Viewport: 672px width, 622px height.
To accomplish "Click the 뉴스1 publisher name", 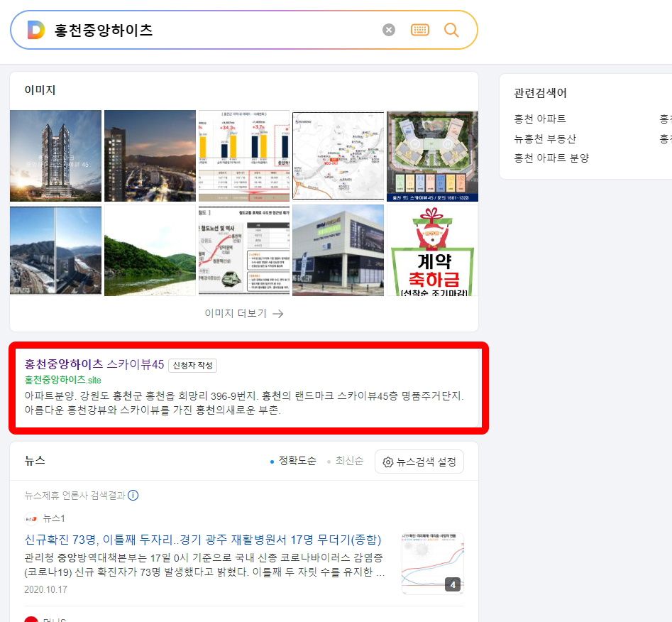I will (54, 518).
